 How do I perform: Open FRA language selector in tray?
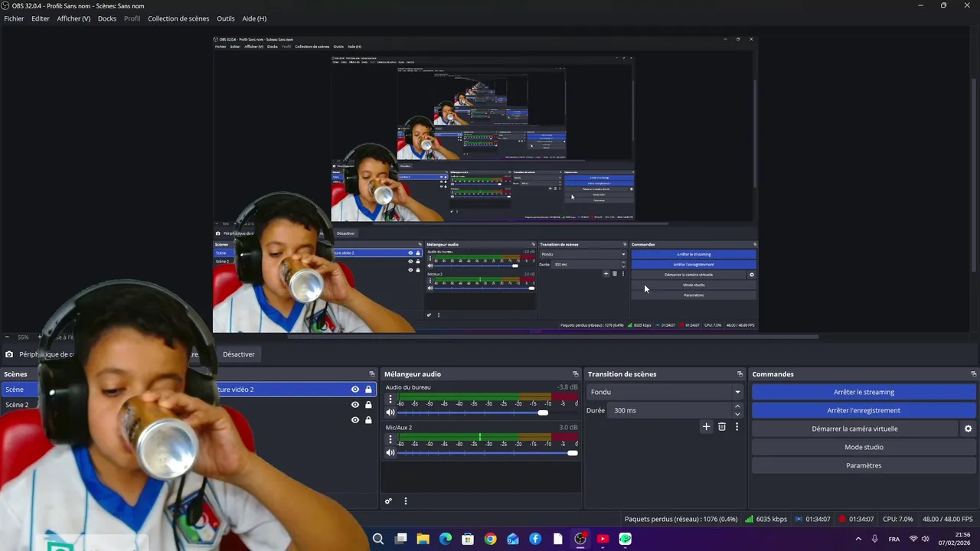pyautogui.click(x=894, y=539)
